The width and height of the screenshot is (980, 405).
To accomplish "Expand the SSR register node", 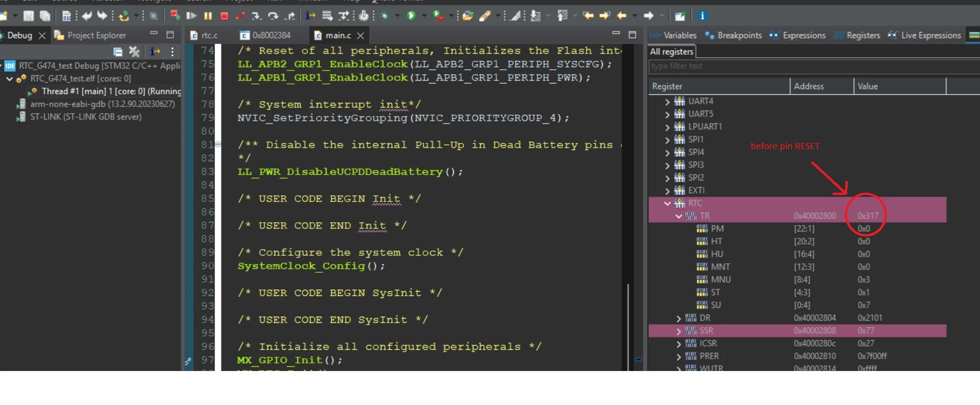I will (x=679, y=331).
